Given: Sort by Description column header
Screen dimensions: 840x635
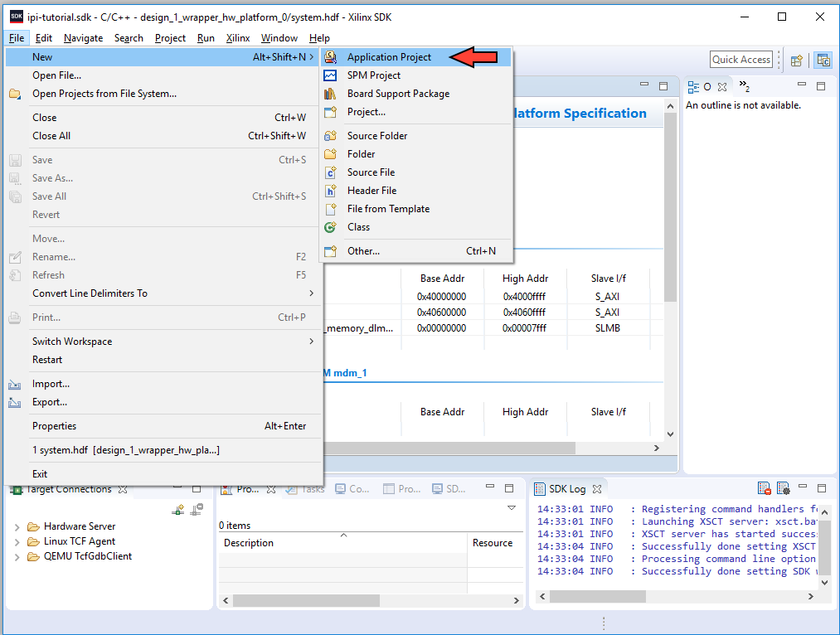Looking at the screenshot, I should 342,543.
